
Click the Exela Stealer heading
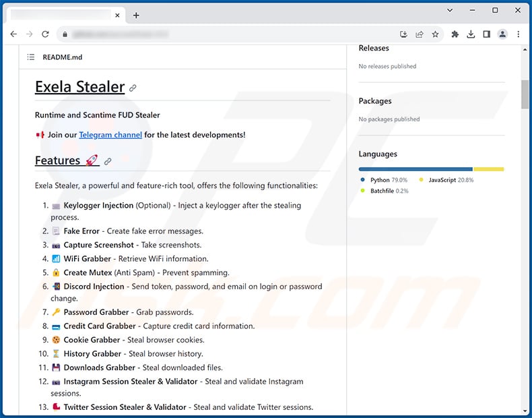pyautogui.click(x=79, y=86)
